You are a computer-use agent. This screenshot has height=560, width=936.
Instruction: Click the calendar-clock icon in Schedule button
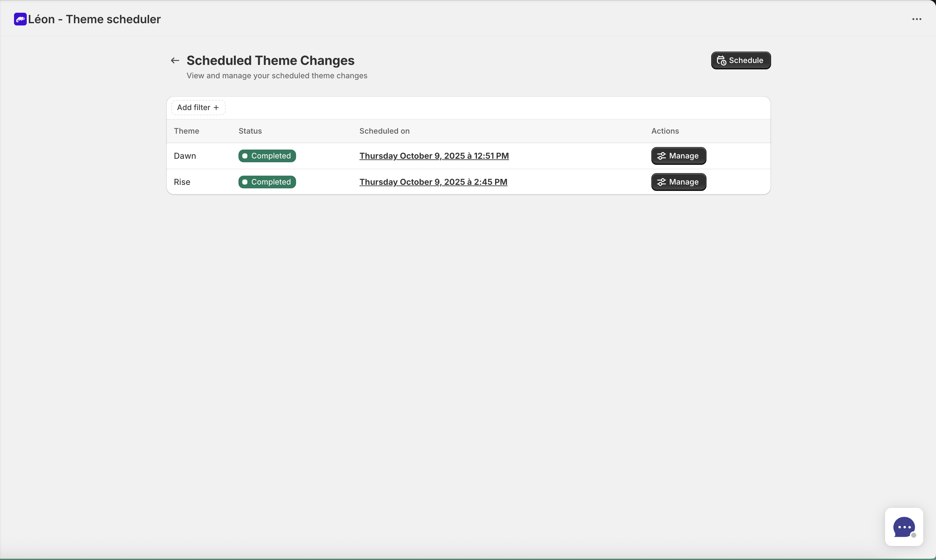pos(721,60)
